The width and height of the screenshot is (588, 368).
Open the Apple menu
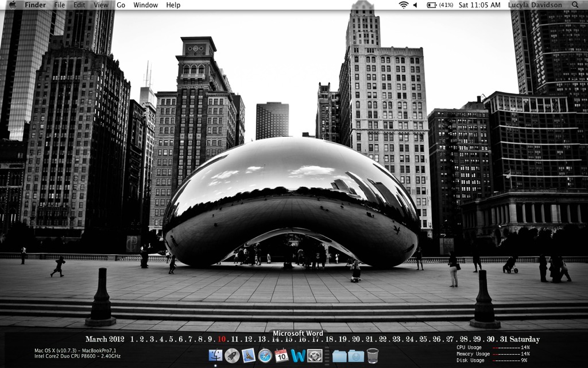click(x=13, y=5)
